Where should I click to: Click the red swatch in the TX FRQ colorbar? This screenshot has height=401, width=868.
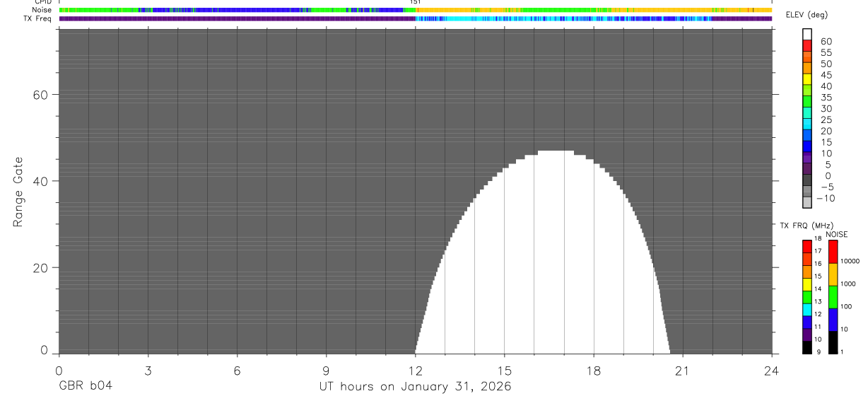click(x=807, y=246)
